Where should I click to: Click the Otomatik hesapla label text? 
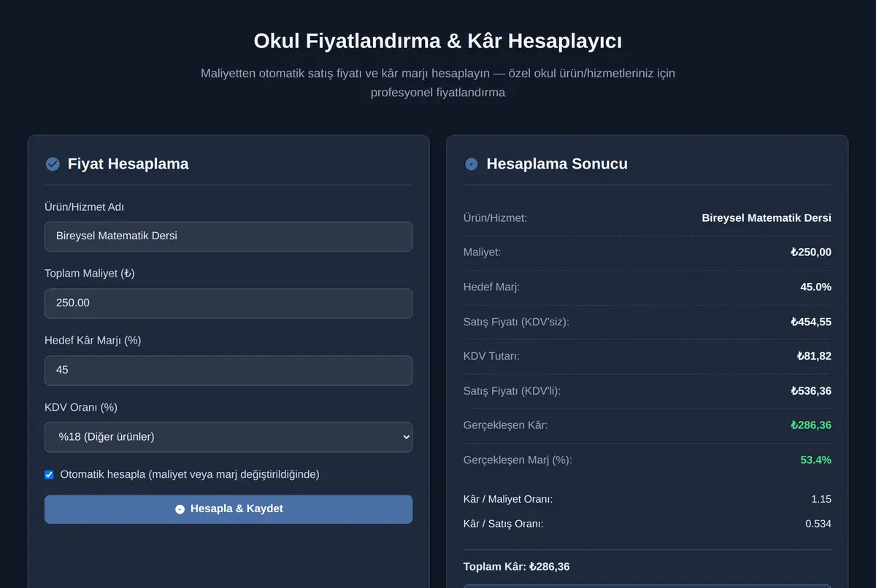tap(190, 475)
